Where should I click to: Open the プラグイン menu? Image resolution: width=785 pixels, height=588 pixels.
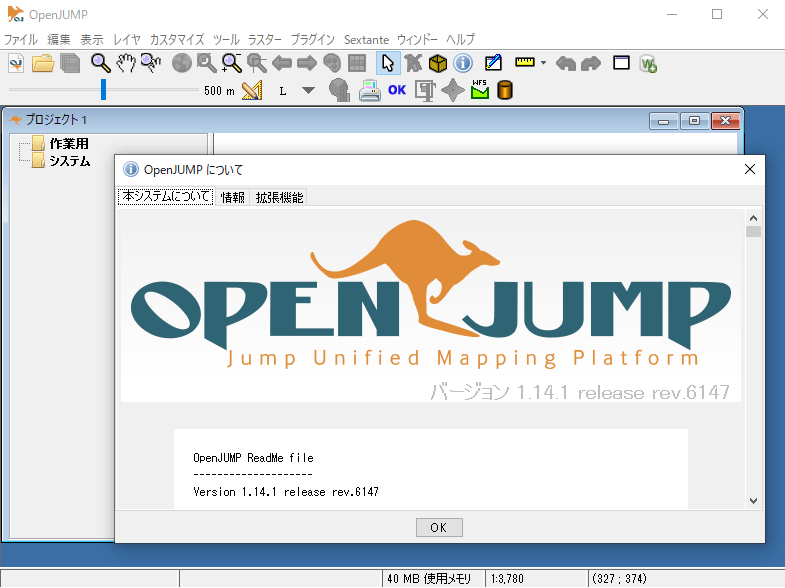coord(313,40)
